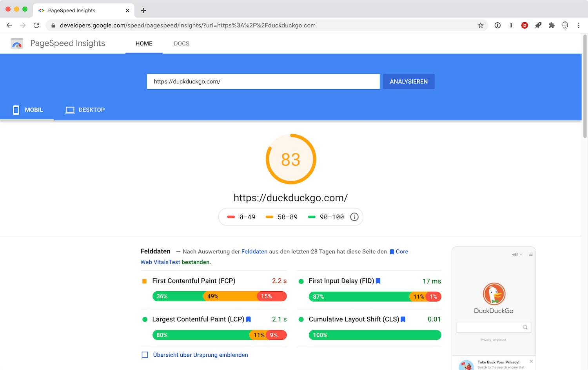
Task: Switch to the DESKTOP tab
Action: point(85,110)
